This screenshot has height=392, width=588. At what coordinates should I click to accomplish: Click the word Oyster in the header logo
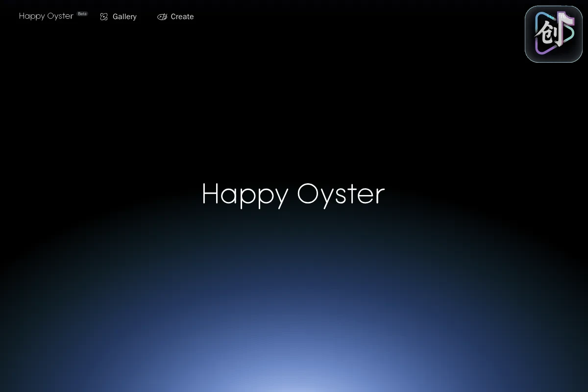coord(60,16)
